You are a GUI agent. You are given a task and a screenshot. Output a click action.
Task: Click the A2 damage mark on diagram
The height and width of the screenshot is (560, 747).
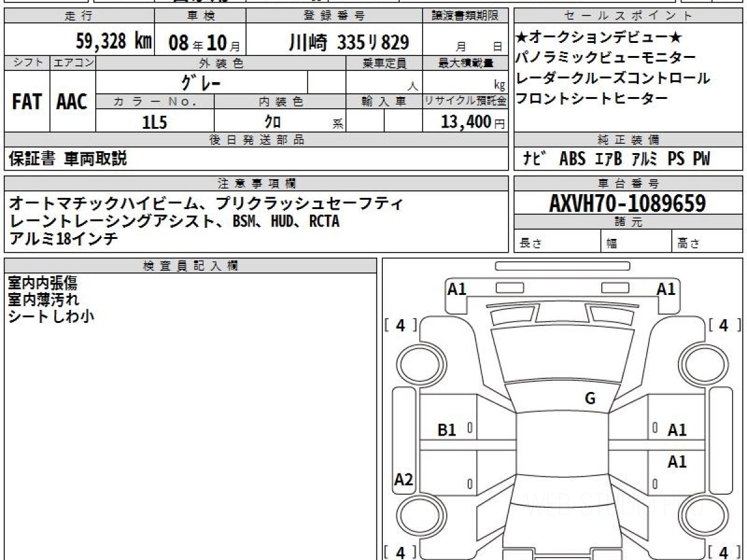tap(404, 480)
